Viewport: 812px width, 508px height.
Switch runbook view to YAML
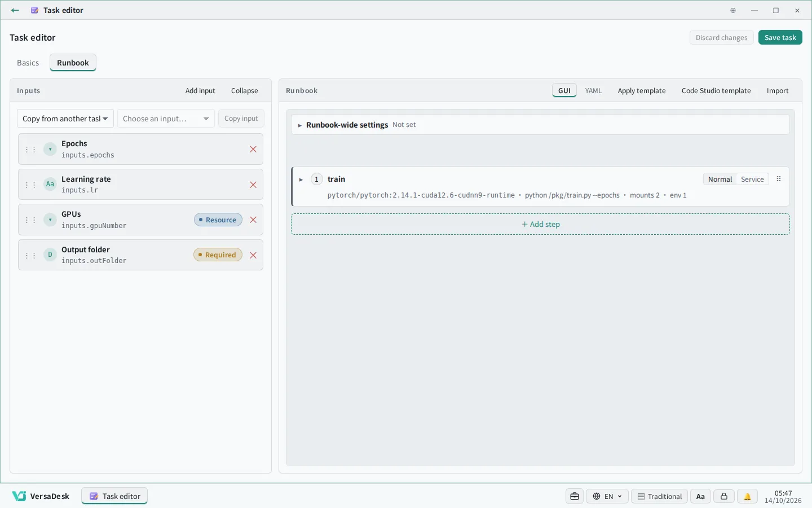[593, 91]
